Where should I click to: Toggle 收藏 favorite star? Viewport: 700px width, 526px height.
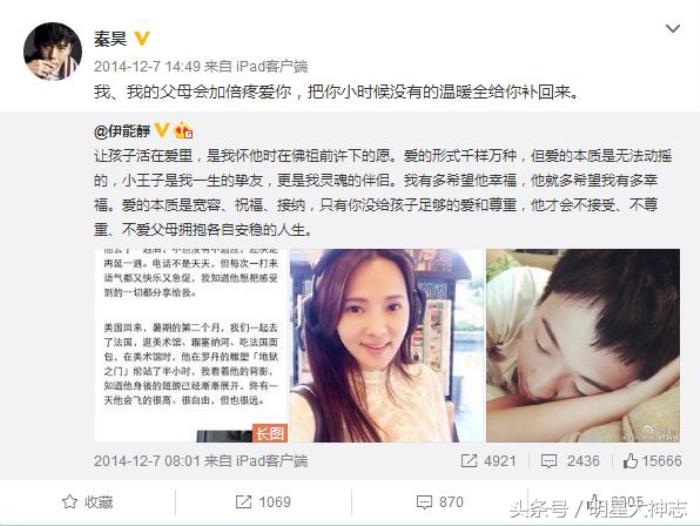(88, 502)
